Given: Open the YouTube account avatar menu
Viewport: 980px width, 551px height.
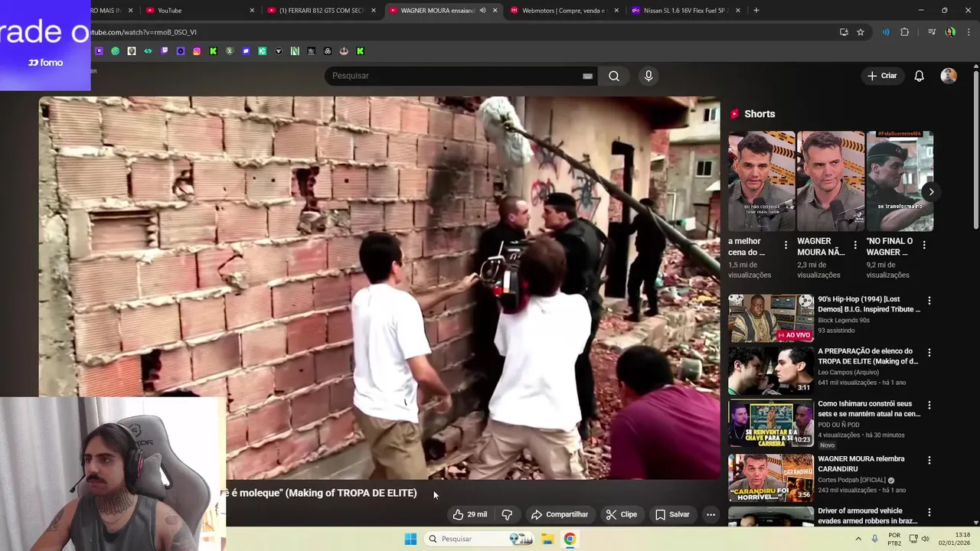Looking at the screenshot, I should coord(949,76).
